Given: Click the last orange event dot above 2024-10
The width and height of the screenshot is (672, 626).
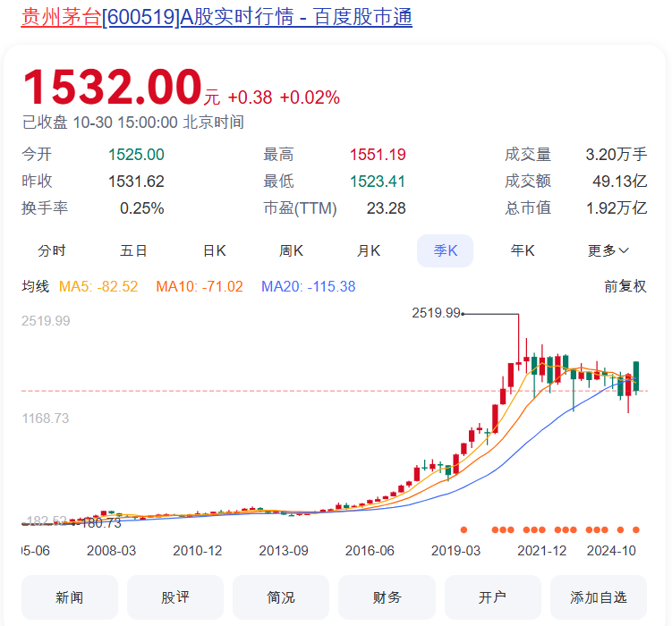Looking at the screenshot, I should point(636,529).
